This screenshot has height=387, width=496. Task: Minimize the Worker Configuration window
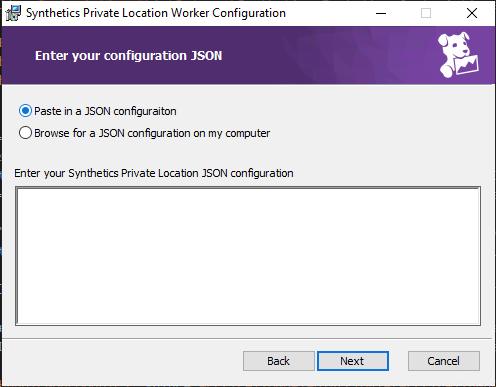pos(381,13)
